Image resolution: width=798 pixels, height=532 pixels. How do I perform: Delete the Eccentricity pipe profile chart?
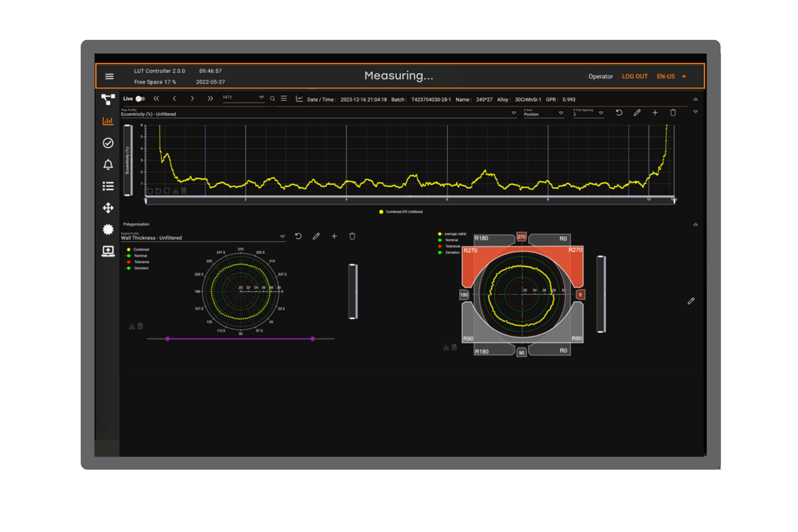(x=673, y=113)
